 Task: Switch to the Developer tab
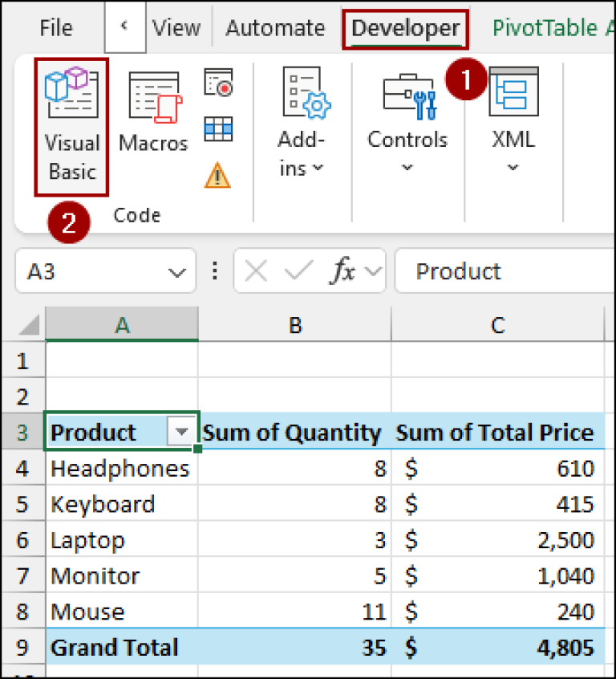pyautogui.click(x=405, y=29)
